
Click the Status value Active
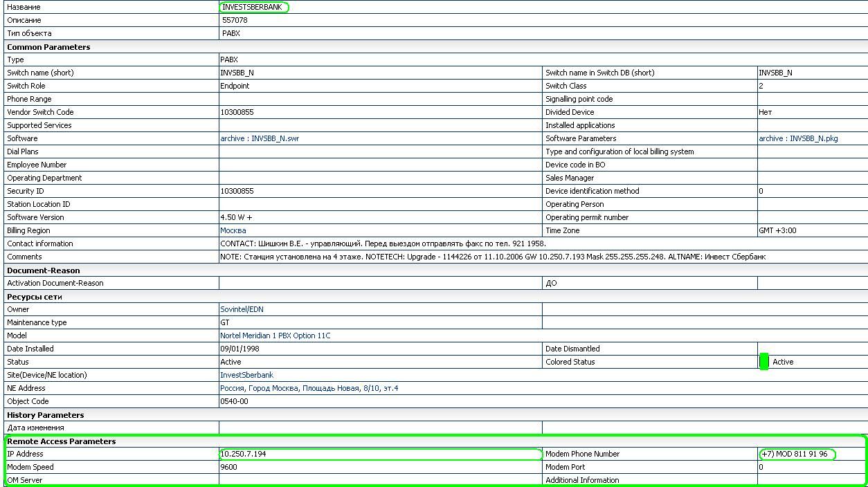click(230, 362)
